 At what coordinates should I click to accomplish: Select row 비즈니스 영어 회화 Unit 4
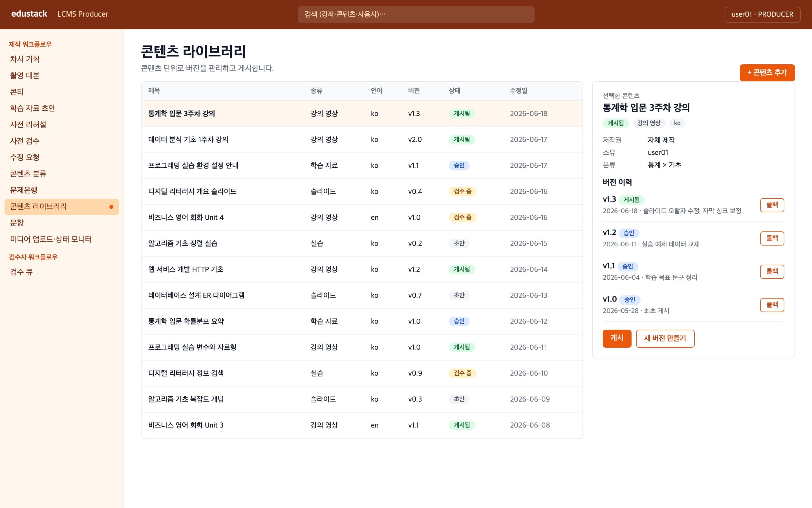click(x=362, y=217)
